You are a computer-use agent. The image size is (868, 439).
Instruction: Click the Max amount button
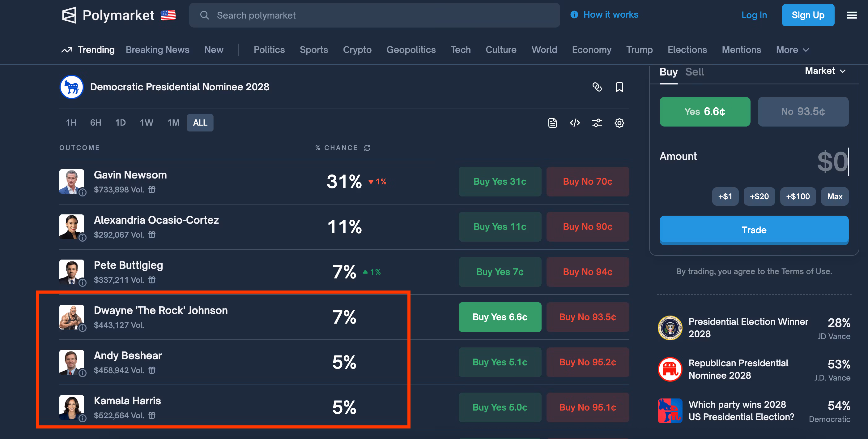pos(835,196)
